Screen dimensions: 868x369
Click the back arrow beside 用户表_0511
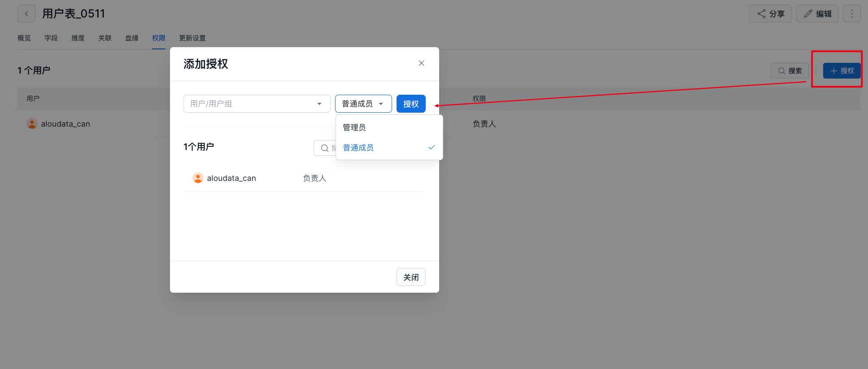tap(26, 13)
